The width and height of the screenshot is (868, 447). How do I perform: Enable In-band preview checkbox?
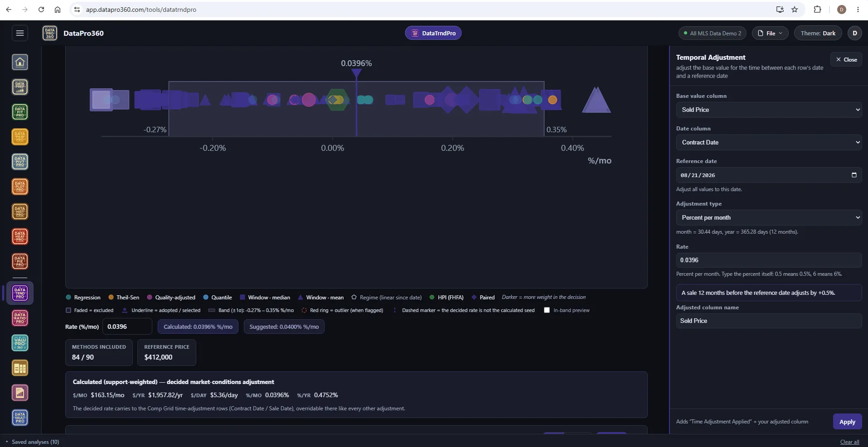547,310
